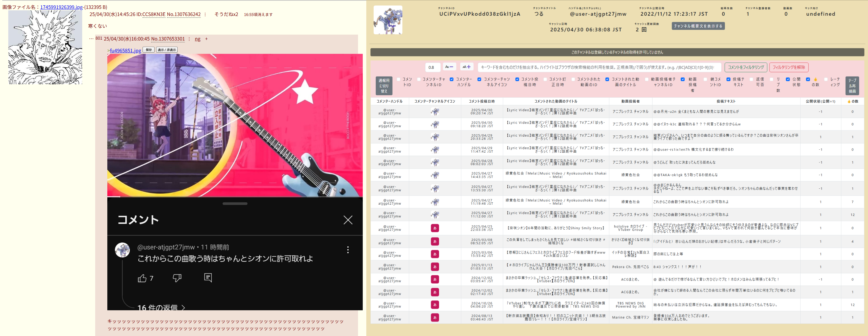Click the 保存 button next to fu4965851.jpg
Screen dimensions: 868x336
[x=149, y=50]
